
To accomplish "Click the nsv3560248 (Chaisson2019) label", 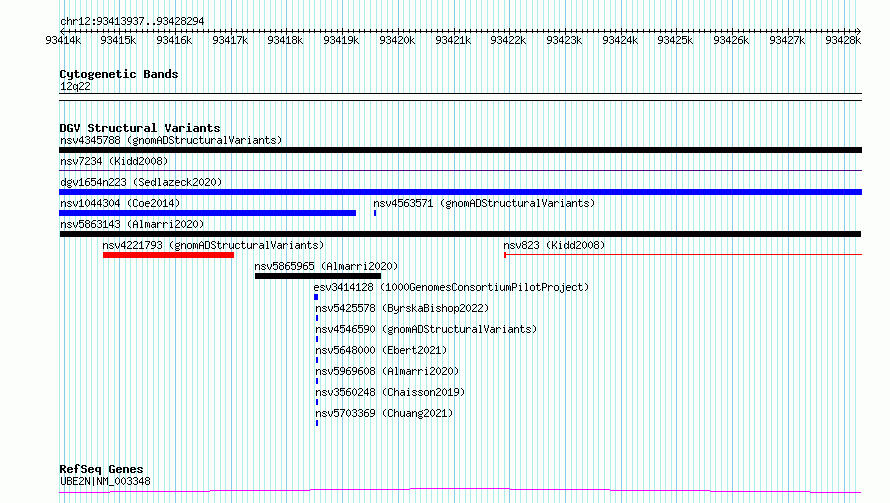I will coord(390,392).
